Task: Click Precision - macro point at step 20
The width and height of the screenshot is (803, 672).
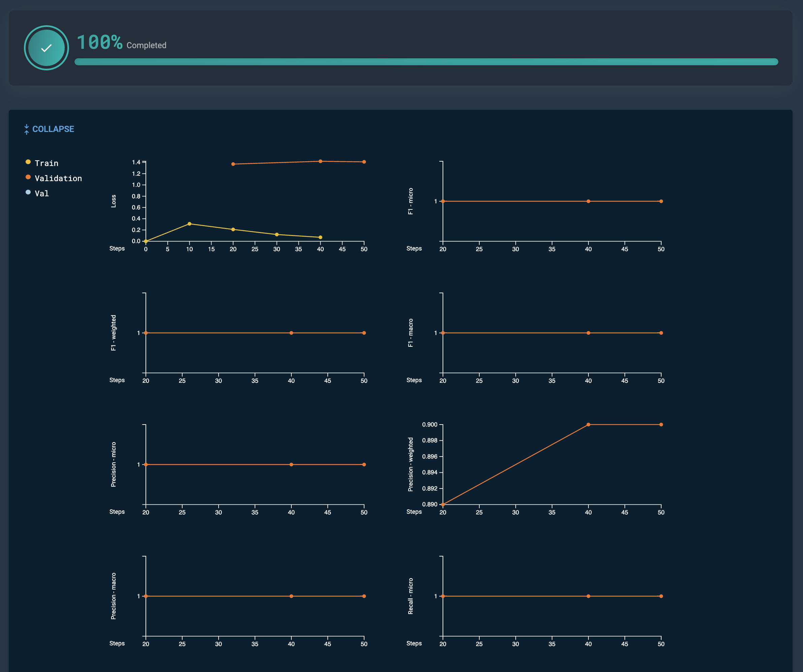Action: point(146,596)
